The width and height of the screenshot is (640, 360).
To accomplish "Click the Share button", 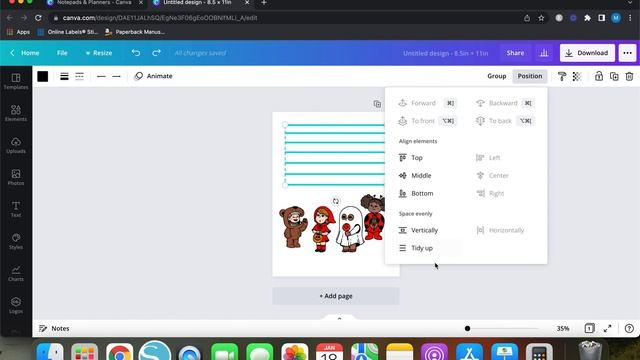I will (516, 53).
